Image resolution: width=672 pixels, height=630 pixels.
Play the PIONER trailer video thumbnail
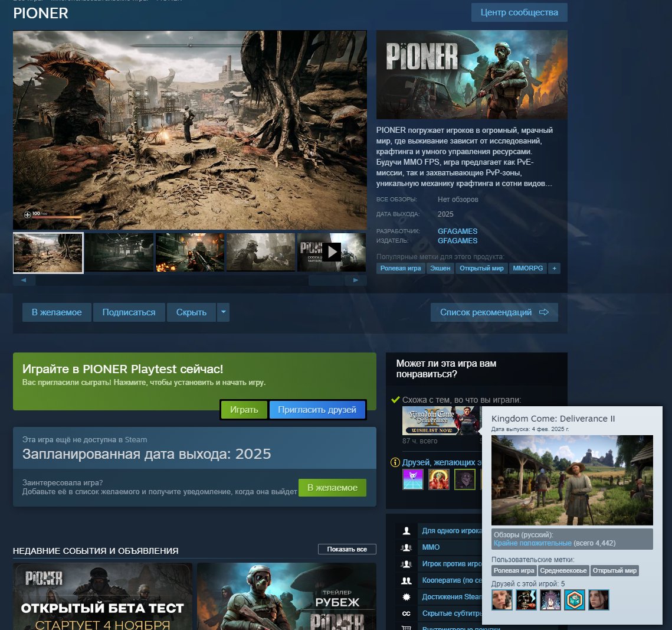pos(332,253)
